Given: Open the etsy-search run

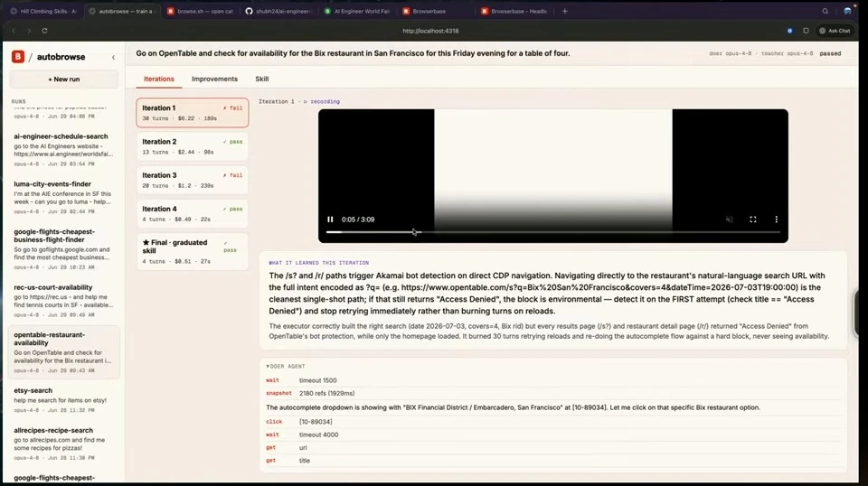Looking at the screenshot, I should [x=63, y=400].
